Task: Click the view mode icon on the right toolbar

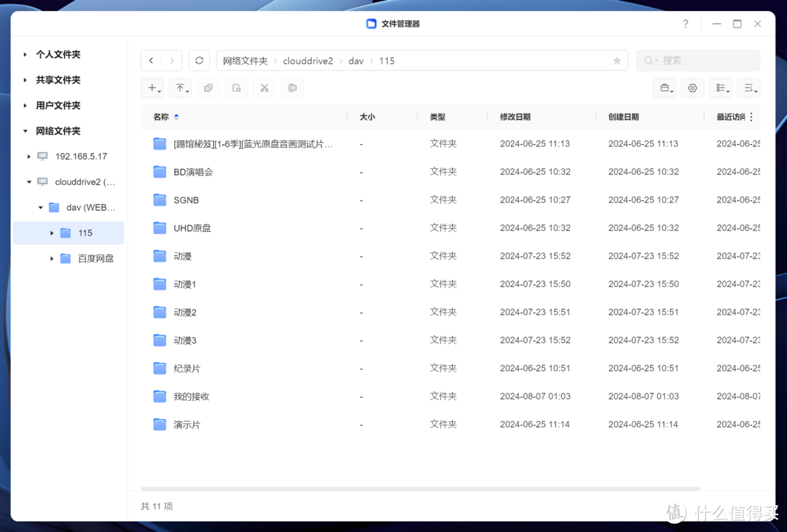Action: [720, 87]
